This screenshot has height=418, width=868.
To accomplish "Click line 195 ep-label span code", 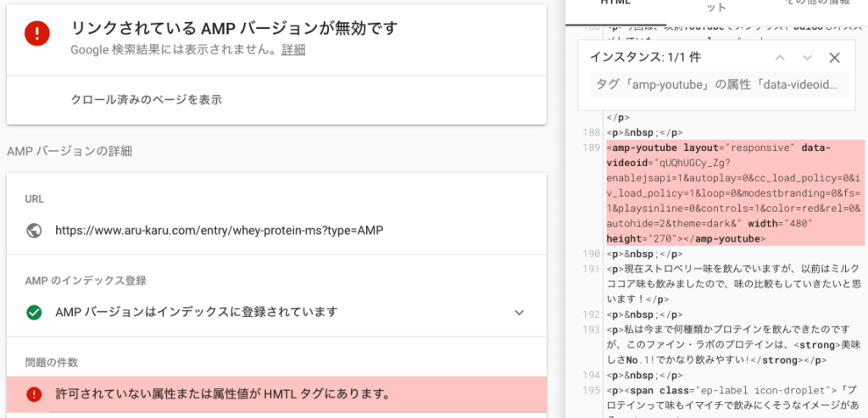I will click(x=733, y=397).
